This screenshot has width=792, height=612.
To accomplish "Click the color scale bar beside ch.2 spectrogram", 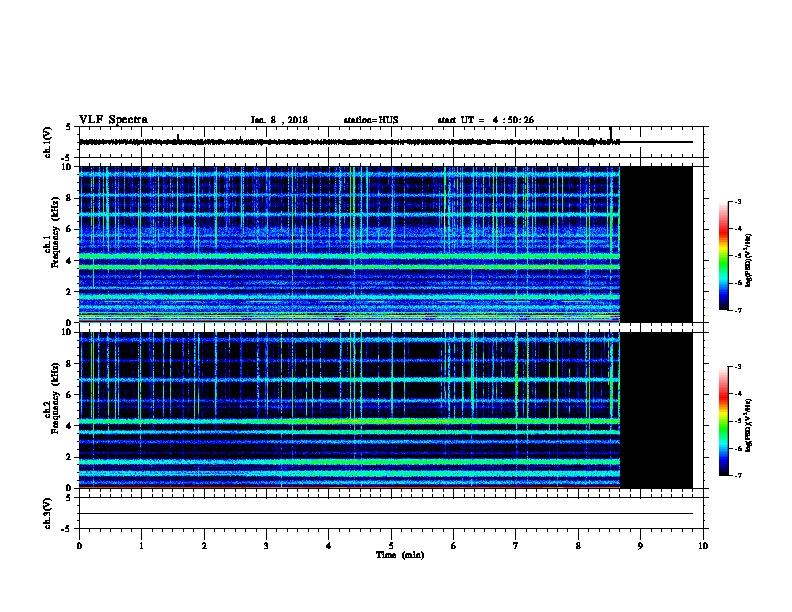I will [723, 421].
